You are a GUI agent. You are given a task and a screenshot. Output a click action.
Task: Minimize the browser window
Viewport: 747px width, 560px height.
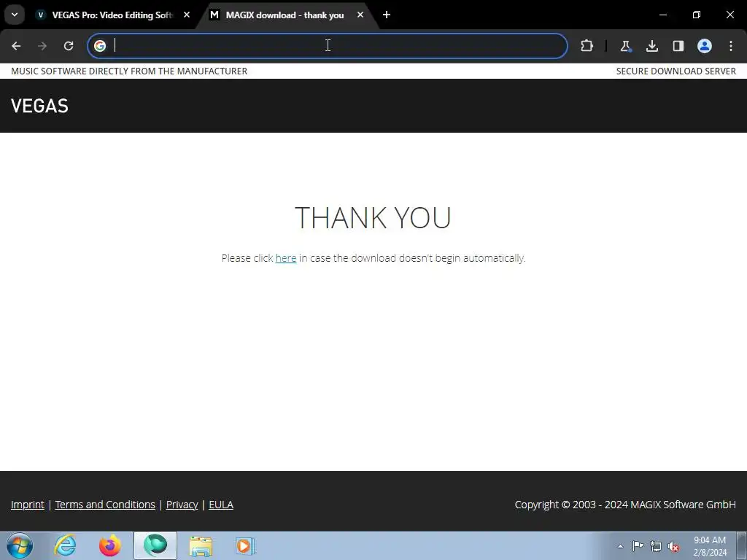point(662,15)
